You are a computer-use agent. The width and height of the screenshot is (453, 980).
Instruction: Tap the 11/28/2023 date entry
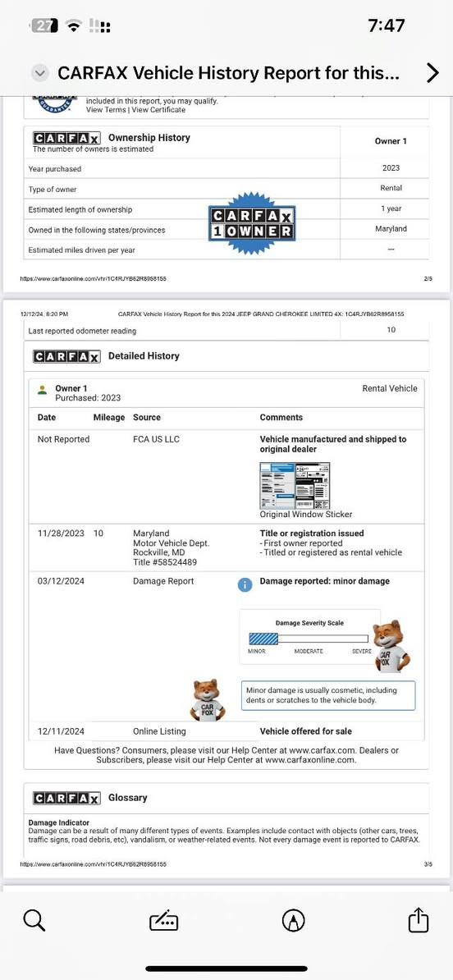[x=61, y=534]
